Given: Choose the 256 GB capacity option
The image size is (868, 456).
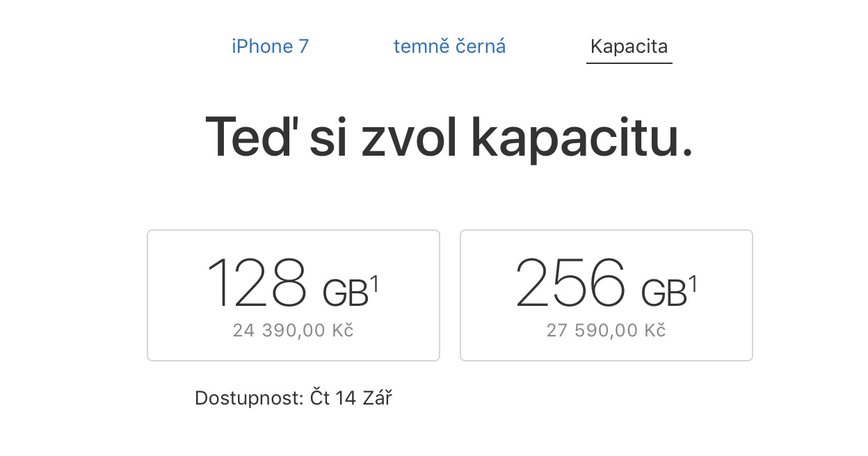Looking at the screenshot, I should pos(606,295).
